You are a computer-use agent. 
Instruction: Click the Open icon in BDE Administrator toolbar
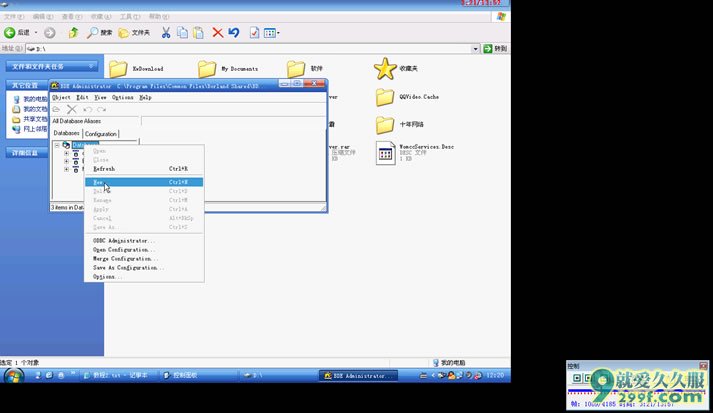56,109
